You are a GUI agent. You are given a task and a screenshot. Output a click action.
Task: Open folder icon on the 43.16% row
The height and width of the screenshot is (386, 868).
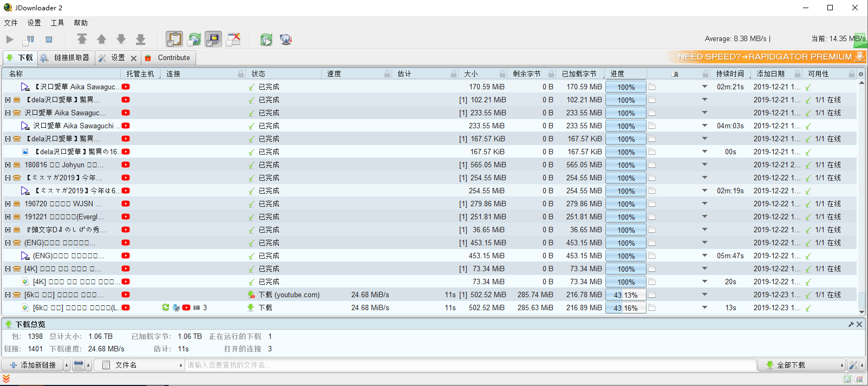tap(652, 308)
